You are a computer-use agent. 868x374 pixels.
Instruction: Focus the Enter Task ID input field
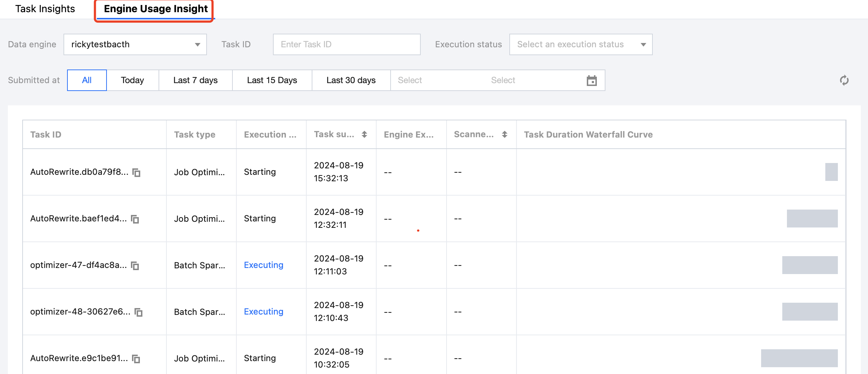(346, 44)
